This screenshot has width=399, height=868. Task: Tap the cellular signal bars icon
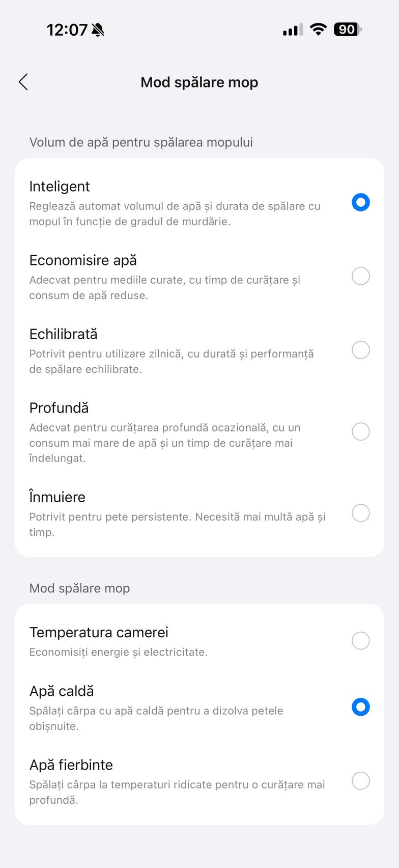point(292,30)
